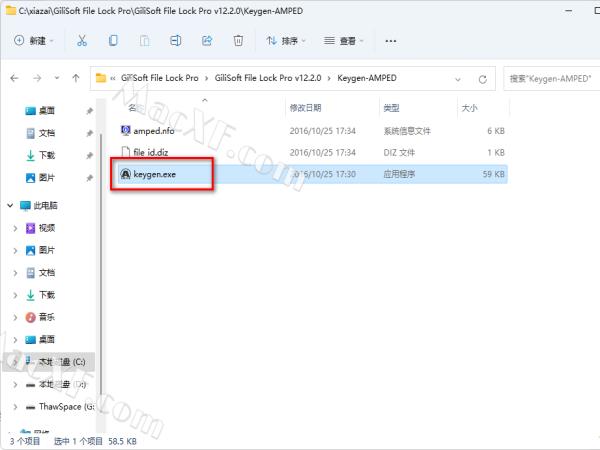Screen dimensions: 600x450
Task: Collapse the 此电脑 tree node
Action: [x=11, y=205]
